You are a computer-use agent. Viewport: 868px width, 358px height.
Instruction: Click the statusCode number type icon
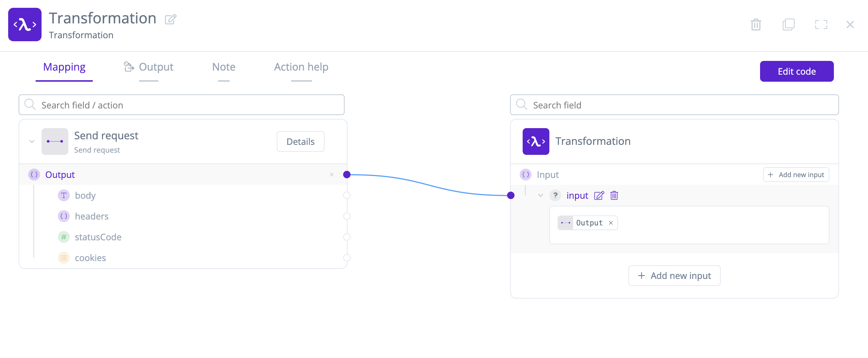(63, 237)
